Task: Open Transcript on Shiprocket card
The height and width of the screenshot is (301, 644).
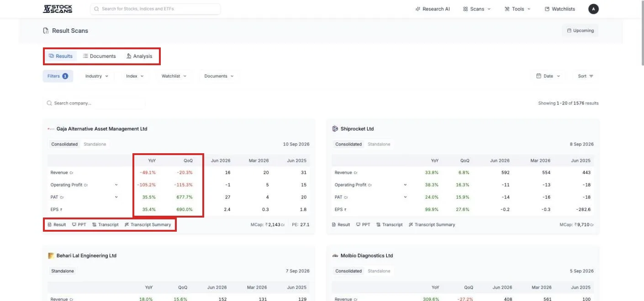Action: [389, 224]
